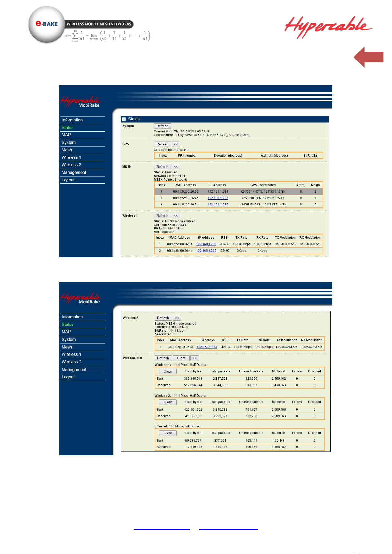Open Management in the upper screenshot's sidebar

point(74,172)
